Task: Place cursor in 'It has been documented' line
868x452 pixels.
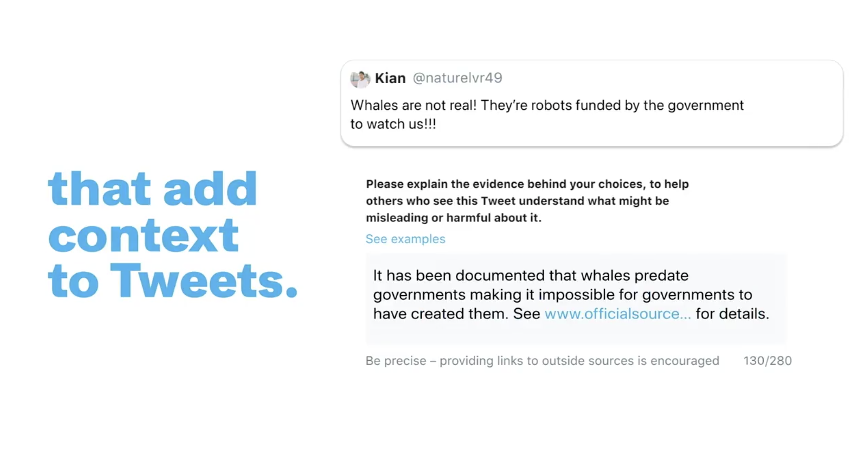Action: tap(530, 276)
